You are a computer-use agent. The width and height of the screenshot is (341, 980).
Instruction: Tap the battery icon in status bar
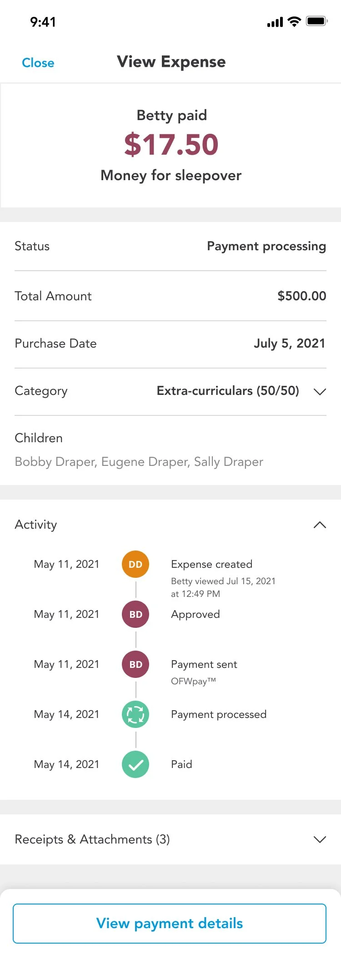point(317,21)
